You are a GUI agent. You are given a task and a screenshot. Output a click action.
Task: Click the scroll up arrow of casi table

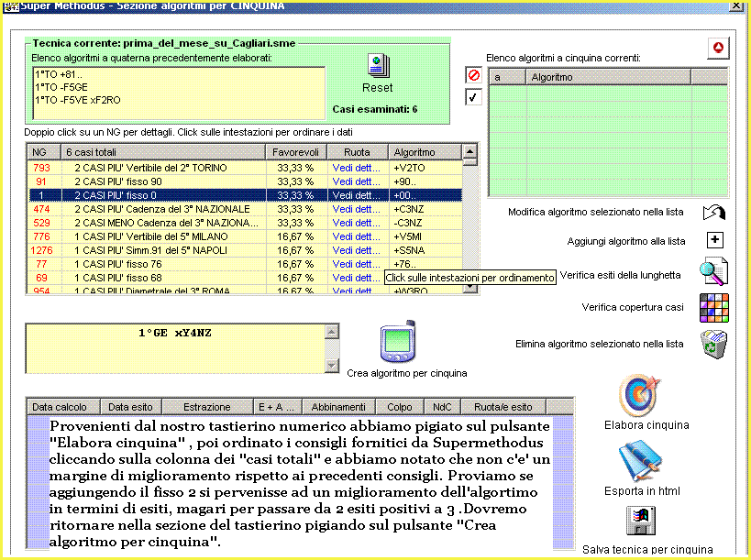point(469,151)
